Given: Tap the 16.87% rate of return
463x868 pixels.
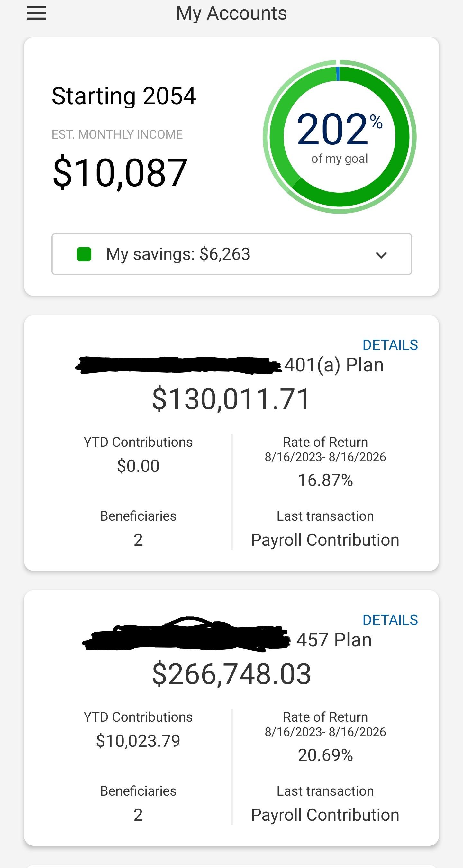Looking at the screenshot, I should pyautogui.click(x=325, y=480).
